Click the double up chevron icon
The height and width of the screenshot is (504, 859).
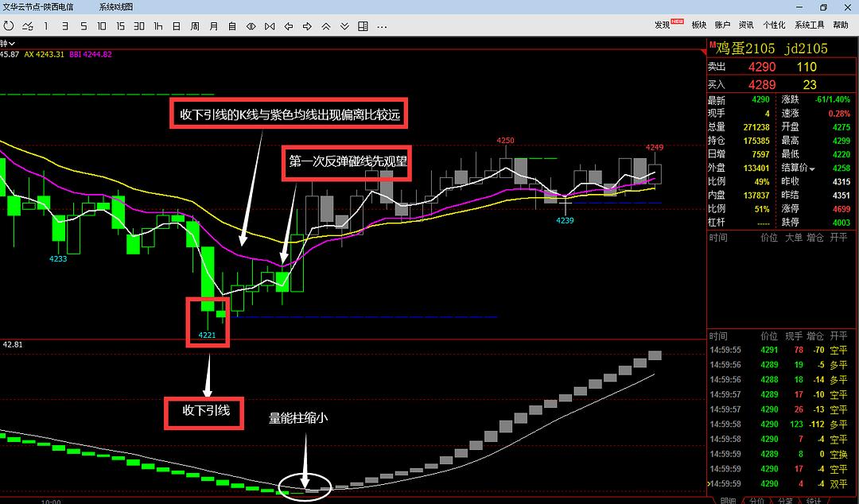(x=325, y=26)
